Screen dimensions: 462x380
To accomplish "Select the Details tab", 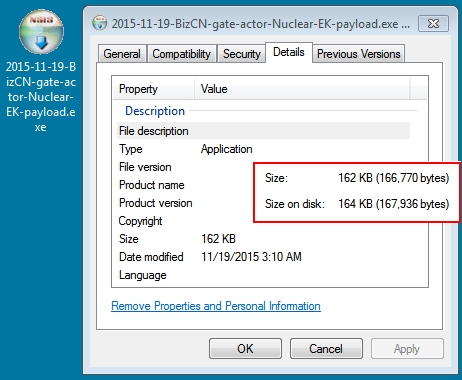I will click(289, 52).
